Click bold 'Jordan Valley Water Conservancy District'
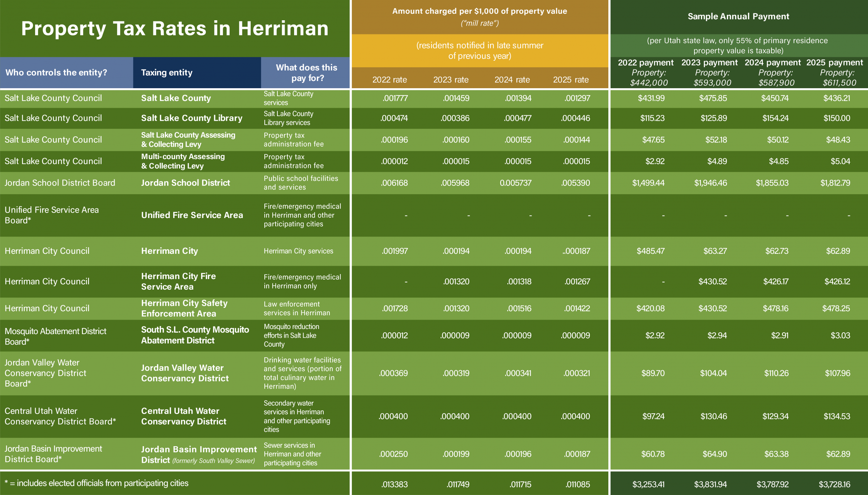Image resolution: width=868 pixels, height=495 pixels. pyautogui.click(x=185, y=373)
